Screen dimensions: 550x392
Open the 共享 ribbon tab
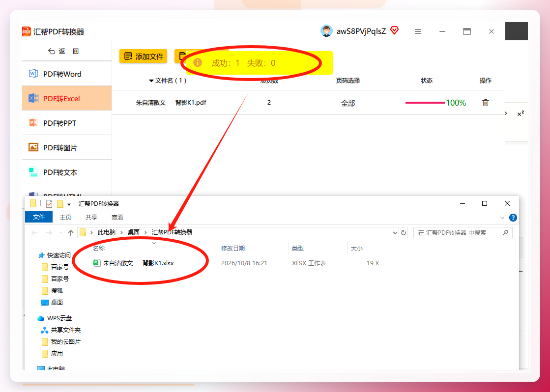[x=91, y=218]
